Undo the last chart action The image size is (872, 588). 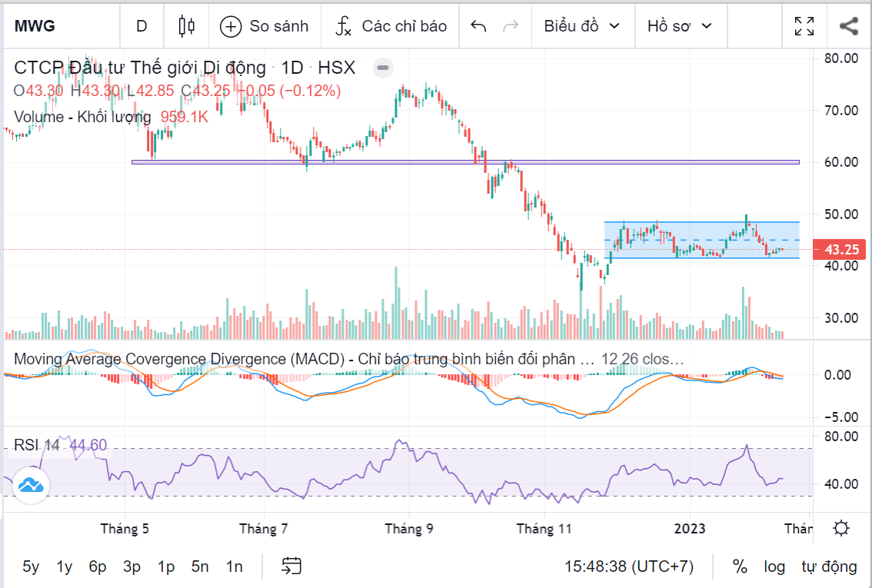[x=478, y=26]
